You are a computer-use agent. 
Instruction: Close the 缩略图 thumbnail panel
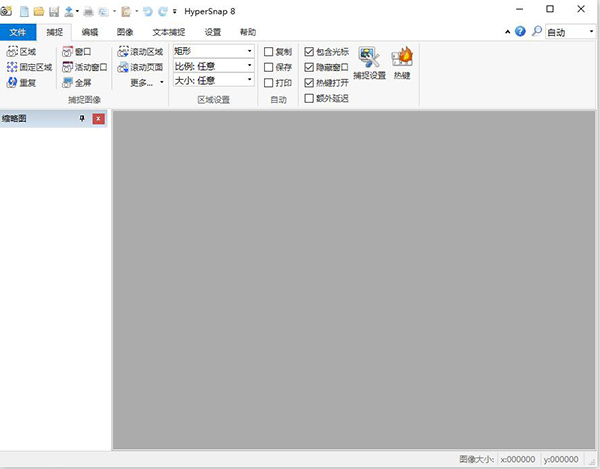click(x=98, y=119)
